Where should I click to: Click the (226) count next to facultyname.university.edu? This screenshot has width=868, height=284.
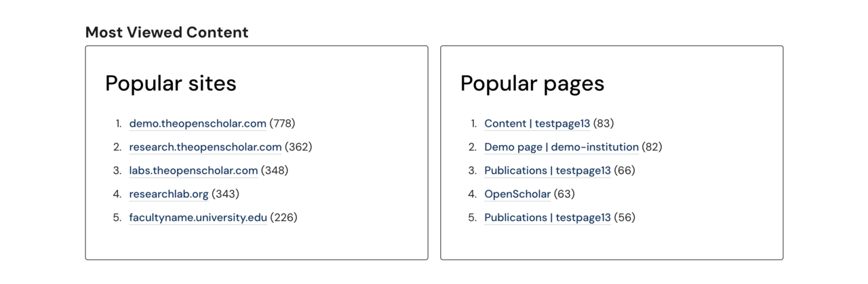point(283,218)
